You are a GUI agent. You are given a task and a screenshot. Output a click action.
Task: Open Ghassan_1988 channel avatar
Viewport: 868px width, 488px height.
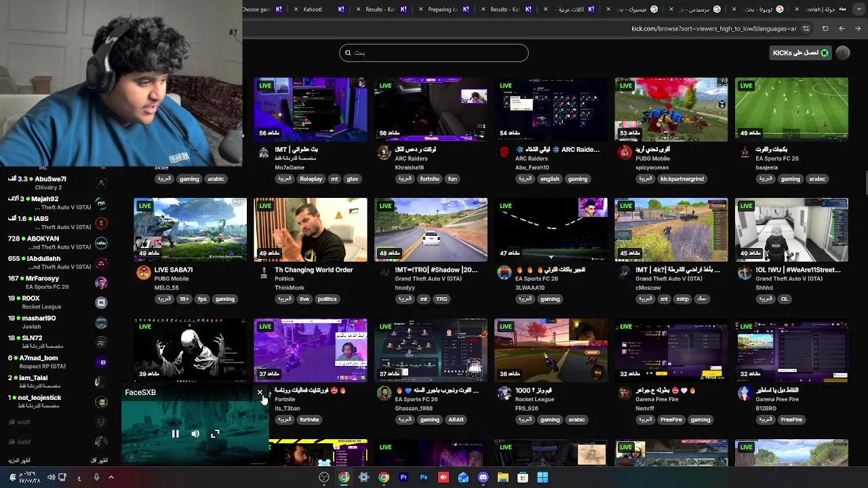[x=384, y=393]
